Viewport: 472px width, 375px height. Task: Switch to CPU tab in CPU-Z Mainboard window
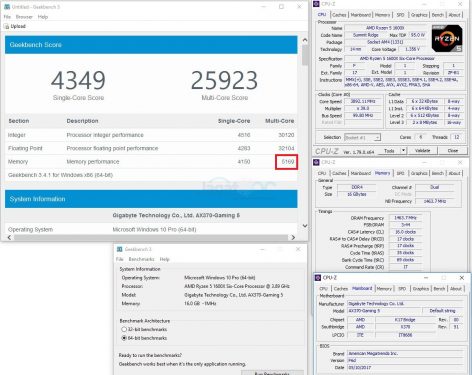click(x=324, y=289)
